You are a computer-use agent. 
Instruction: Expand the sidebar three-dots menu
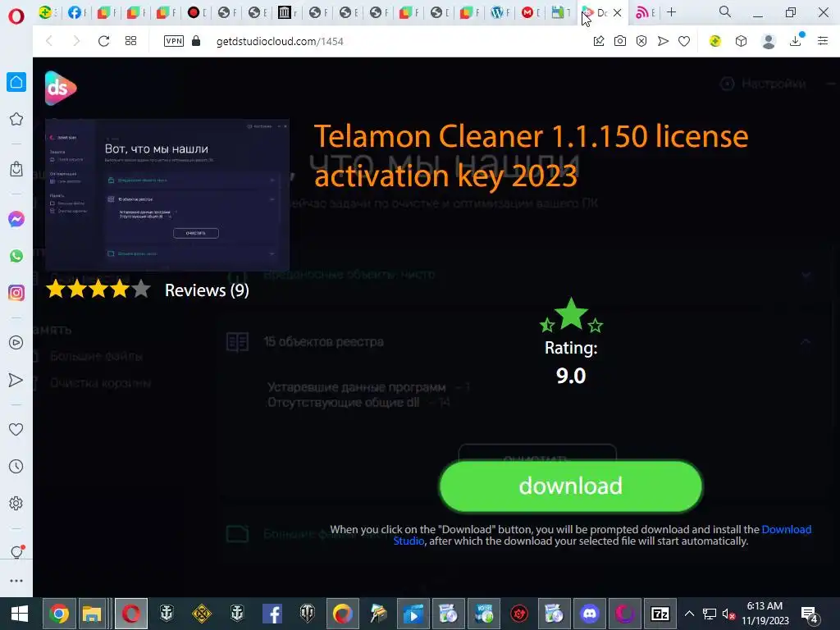[16, 581]
